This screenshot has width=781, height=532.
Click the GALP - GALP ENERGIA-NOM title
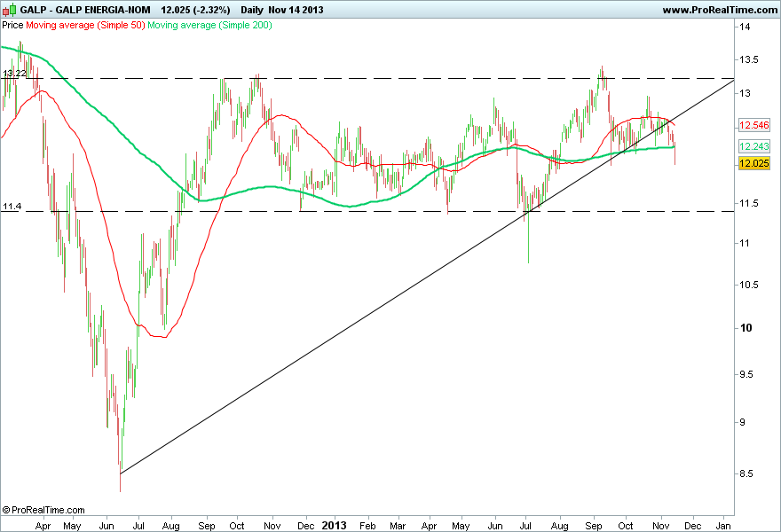coord(85,10)
